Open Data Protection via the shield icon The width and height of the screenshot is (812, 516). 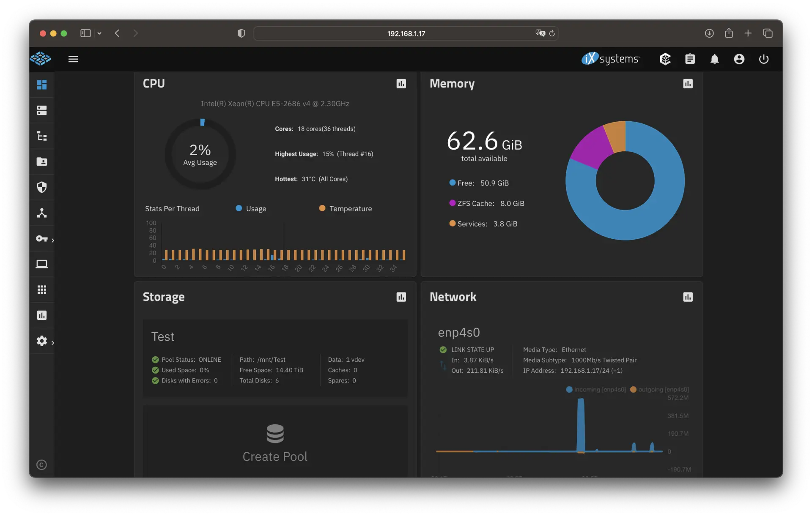[42, 187]
